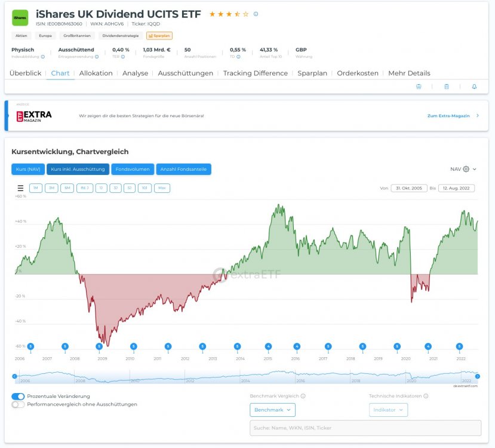Expand the NAV chevron dropdown

[x=475, y=169]
